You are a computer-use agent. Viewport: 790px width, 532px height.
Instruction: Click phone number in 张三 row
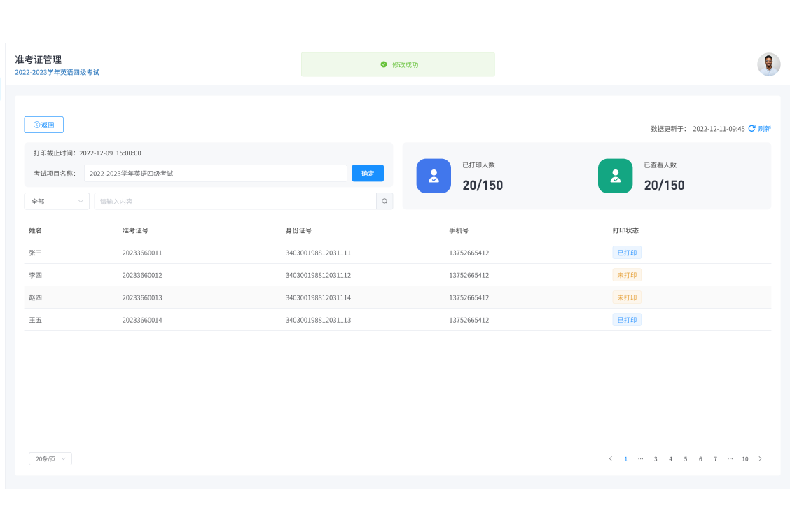tap(469, 253)
